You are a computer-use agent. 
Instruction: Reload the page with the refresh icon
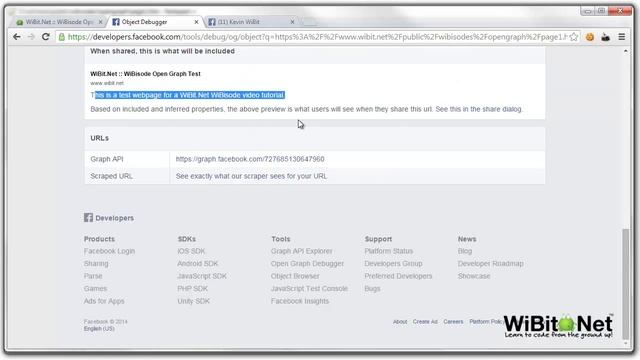point(46,37)
